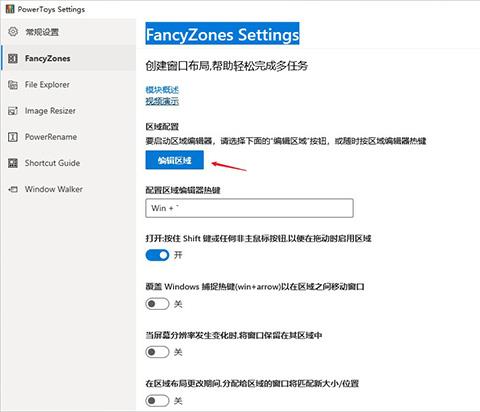Open the Shortcut Guide section

pyautogui.click(x=53, y=163)
